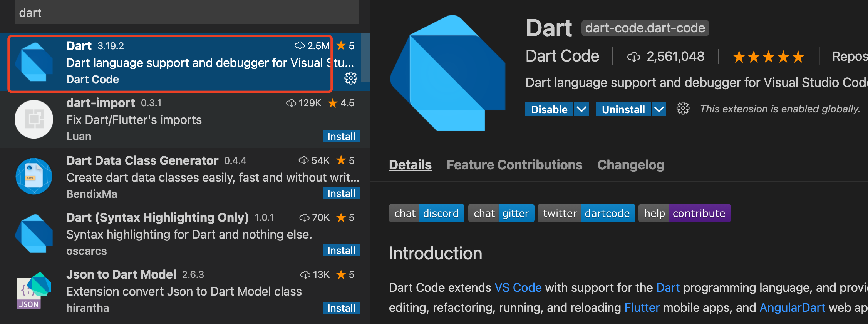Viewport: 868px width, 324px height.
Task: Click 'Extension convert Json to Dart Model class'
Action: tap(184, 291)
